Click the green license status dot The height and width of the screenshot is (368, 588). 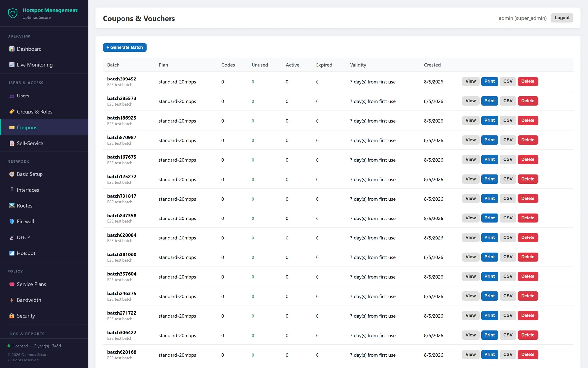tap(9, 346)
